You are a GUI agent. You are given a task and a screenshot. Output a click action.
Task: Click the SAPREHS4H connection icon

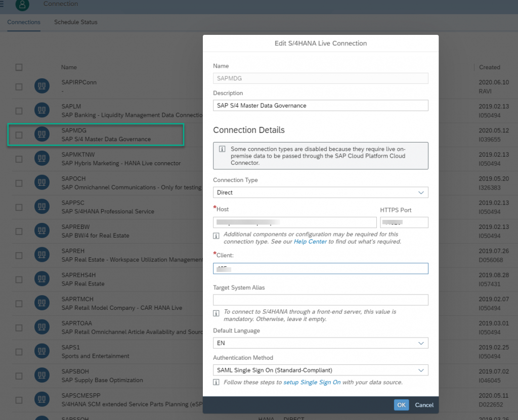click(x=42, y=278)
